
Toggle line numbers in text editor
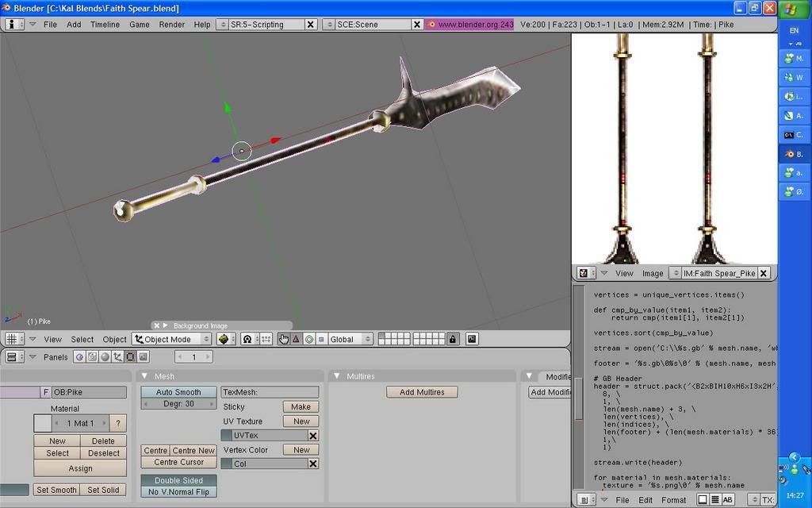[714, 500]
